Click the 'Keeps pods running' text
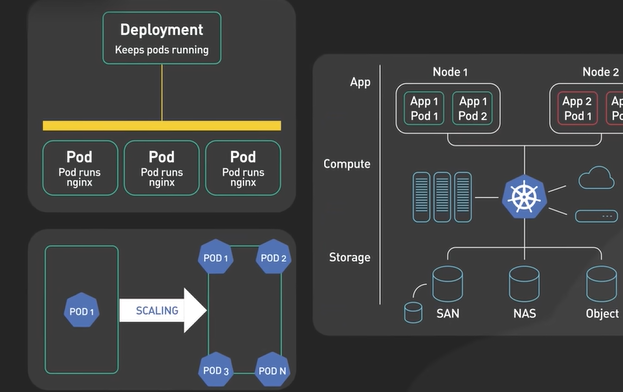The width and height of the screenshot is (623, 392). (x=162, y=50)
